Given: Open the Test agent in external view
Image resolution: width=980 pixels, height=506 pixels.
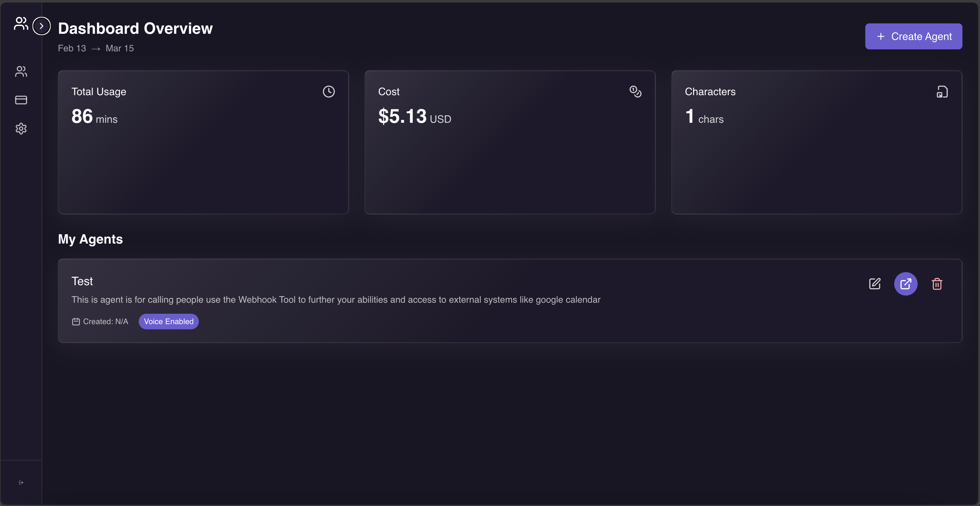Looking at the screenshot, I should tap(906, 284).
